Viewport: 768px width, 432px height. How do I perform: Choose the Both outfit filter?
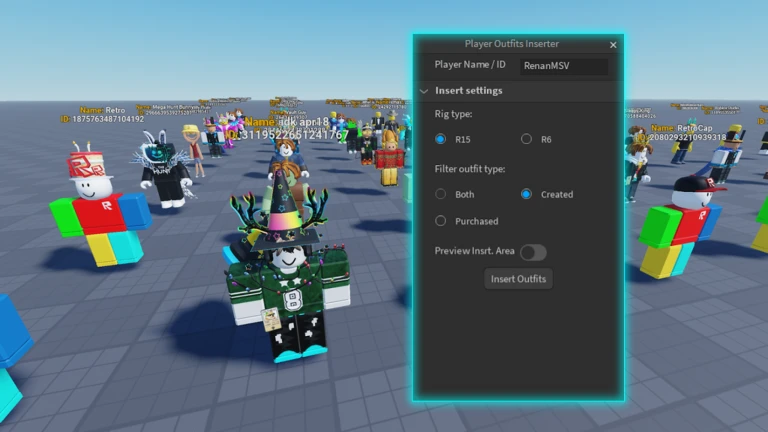tap(440, 194)
